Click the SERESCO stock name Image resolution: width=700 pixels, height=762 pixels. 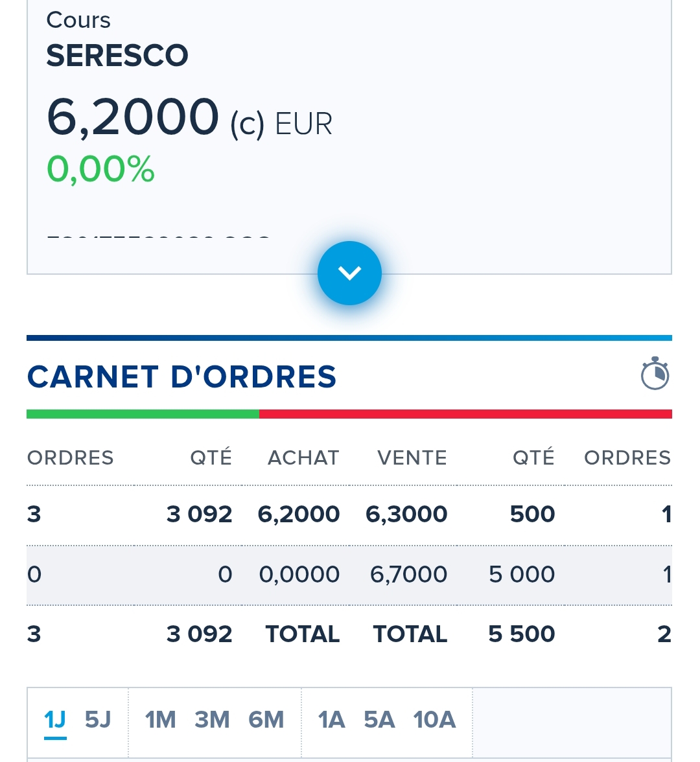coord(117,56)
